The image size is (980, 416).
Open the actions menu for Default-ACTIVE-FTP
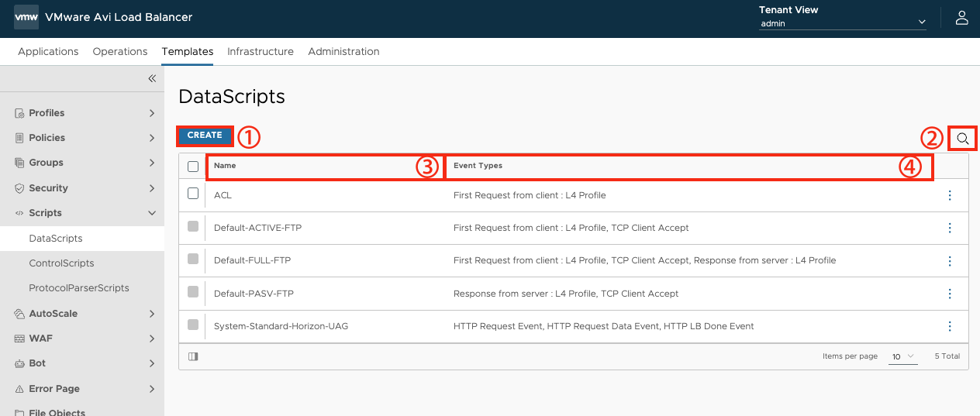click(x=950, y=228)
